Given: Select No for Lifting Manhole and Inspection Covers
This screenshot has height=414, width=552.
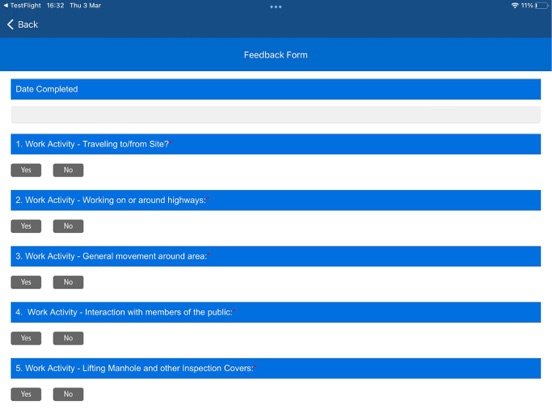Looking at the screenshot, I should click(68, 394).
